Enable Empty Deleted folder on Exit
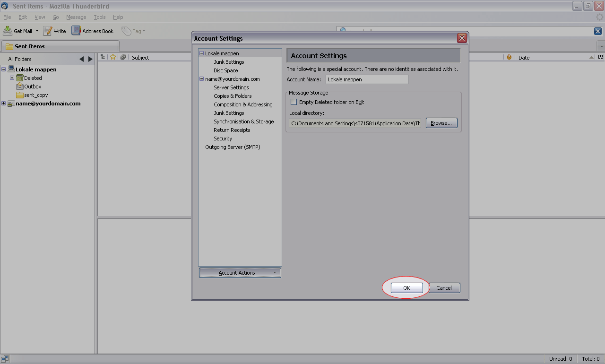 point(294,102)
